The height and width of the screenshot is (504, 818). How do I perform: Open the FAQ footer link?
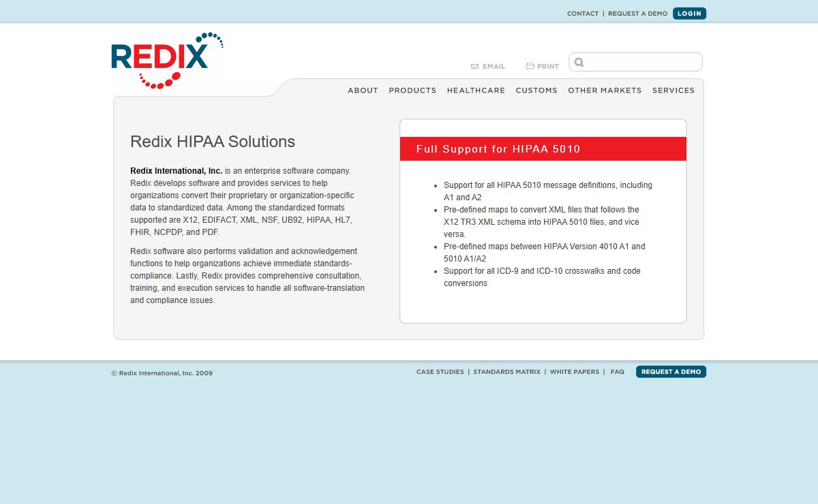[618, 372]
